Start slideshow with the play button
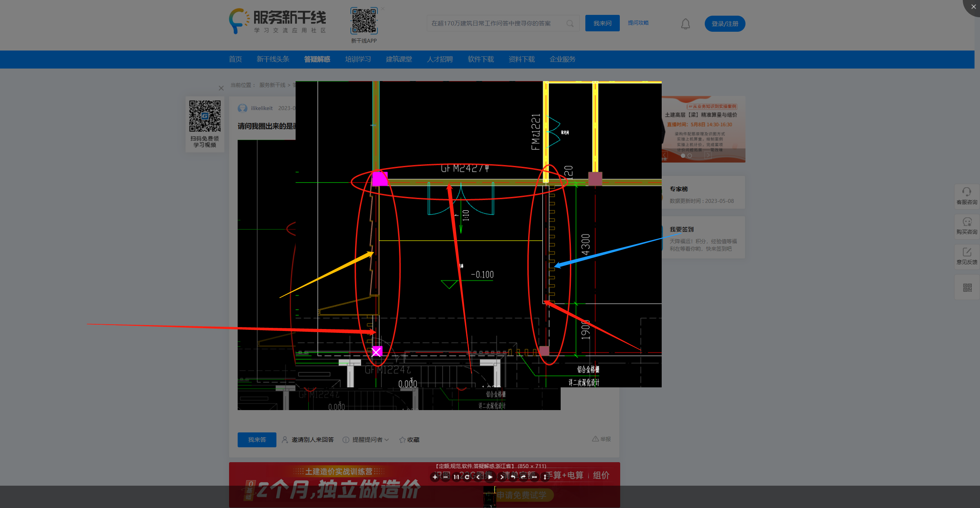 coord(490,477)
